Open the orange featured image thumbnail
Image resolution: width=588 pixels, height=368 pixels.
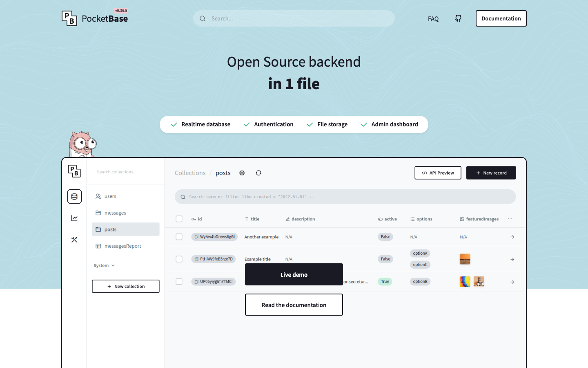465,259
